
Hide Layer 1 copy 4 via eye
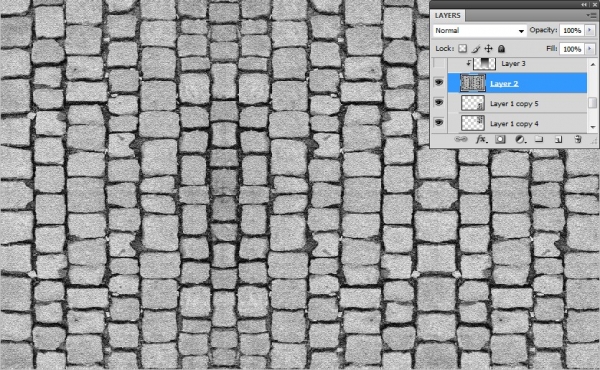pos(439,122)
